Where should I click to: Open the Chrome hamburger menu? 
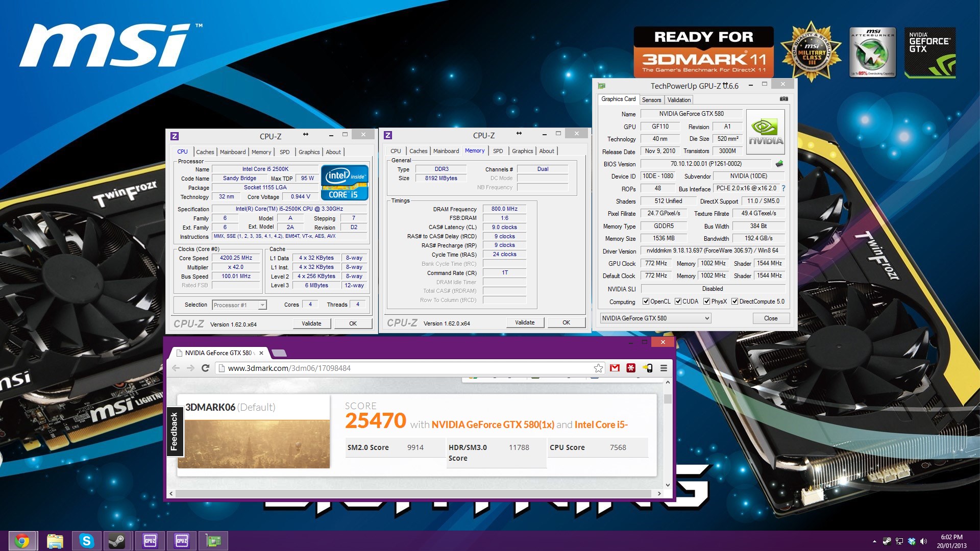(x=664, y=368)
